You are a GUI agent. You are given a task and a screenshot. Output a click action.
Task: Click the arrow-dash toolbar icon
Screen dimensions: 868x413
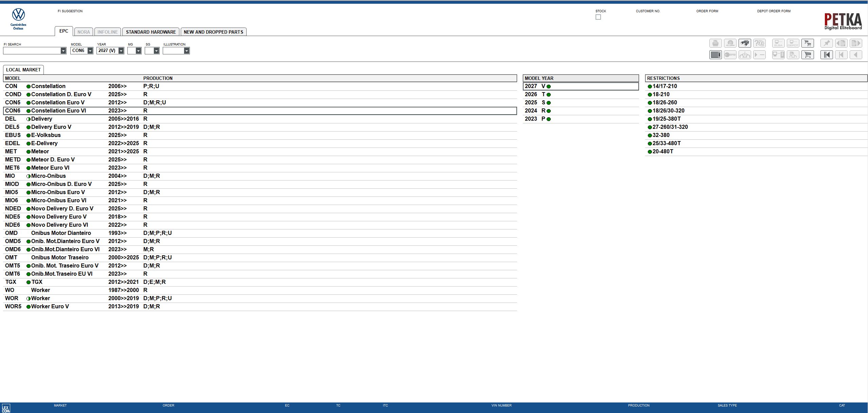point(759,55)
